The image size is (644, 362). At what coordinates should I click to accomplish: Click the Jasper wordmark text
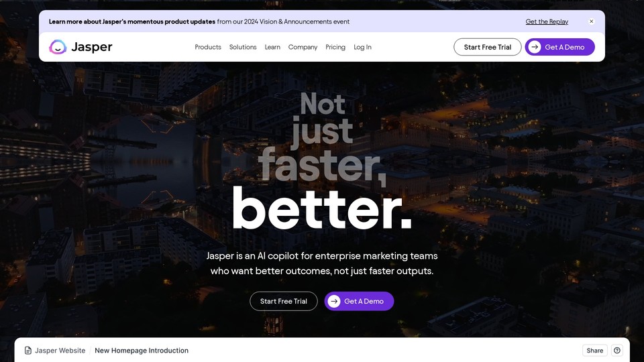[92, 47]
